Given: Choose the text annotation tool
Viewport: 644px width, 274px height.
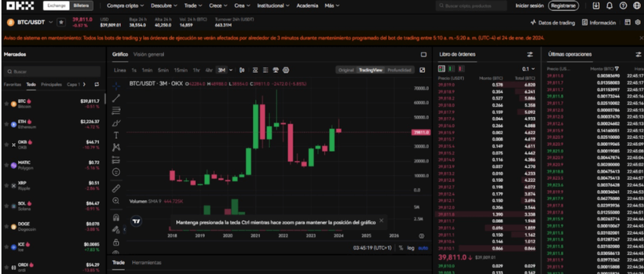Looking at the screenshot, I should [116, 135].
